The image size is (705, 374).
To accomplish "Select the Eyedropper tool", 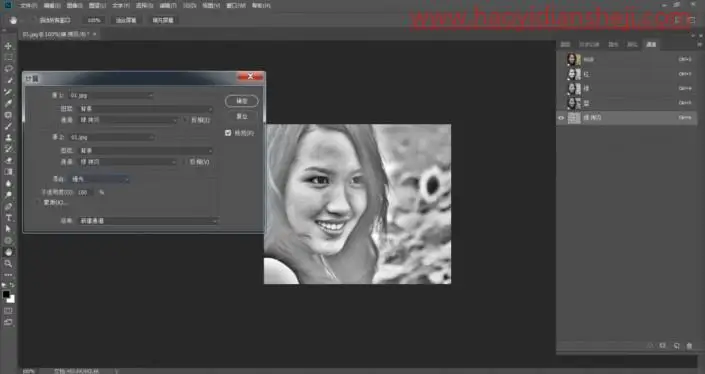I will (8, 103).
